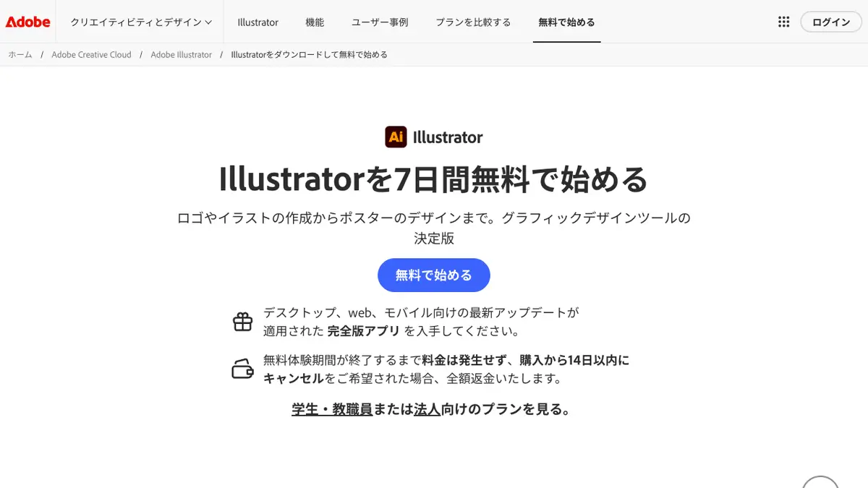Click the blue 無料で始める button

tap(434, 275)
